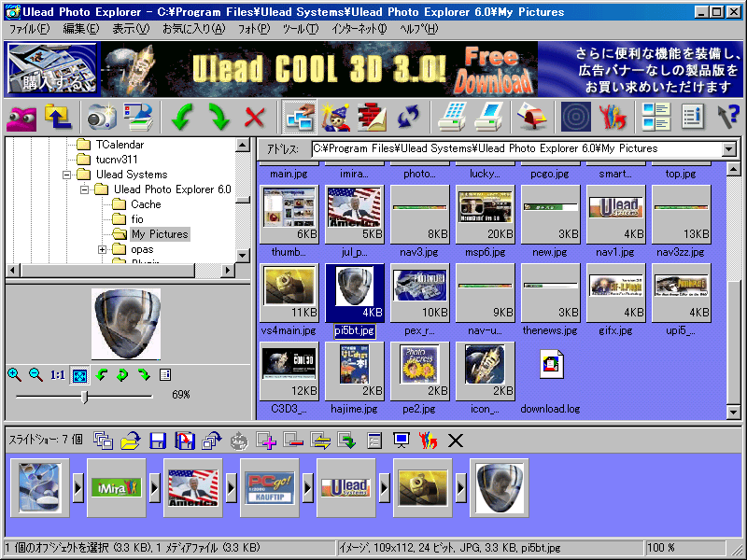Viewport: 747px width, 560px height.
Task: Click the Ulead COOL 3D Free Download banner
Action: 318,69
